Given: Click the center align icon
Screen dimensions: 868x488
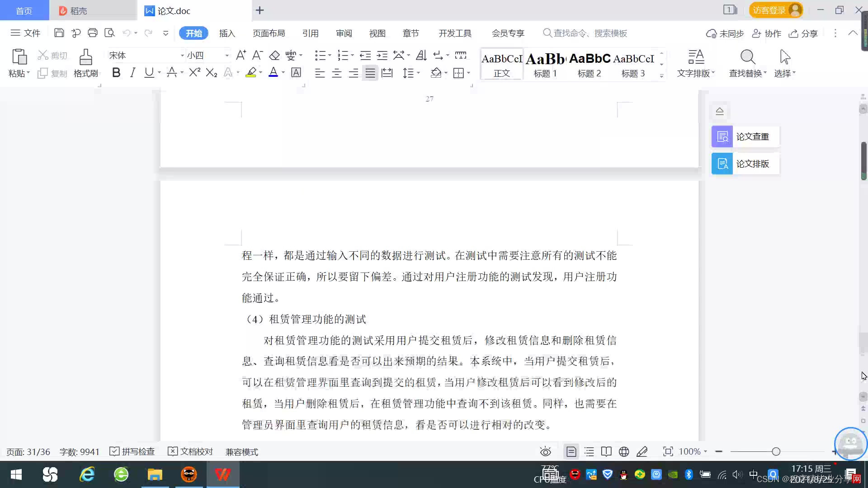Looking at the screenshot, I should coord(336,73).
